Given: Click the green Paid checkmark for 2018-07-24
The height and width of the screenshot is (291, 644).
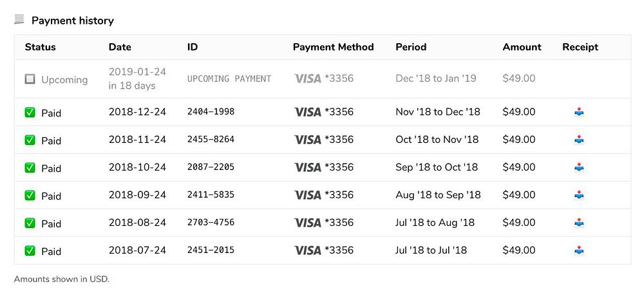Looking at the screenshot, I should point(30,251).
